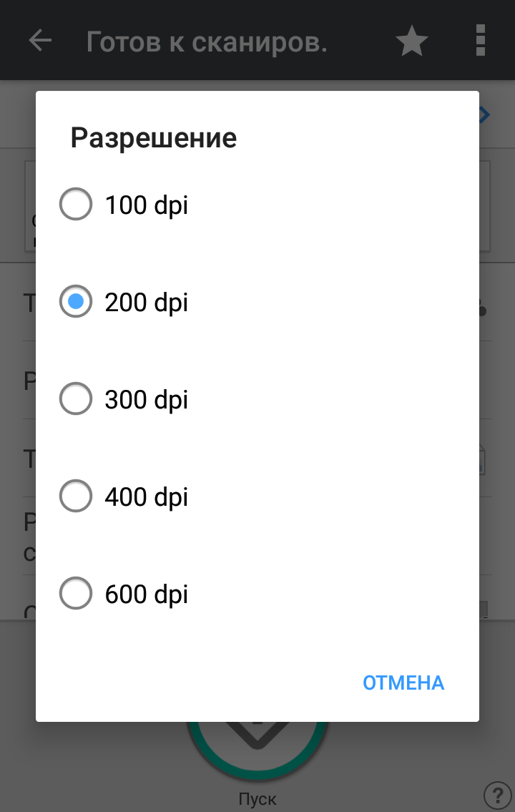Click the "Разрешение" dialog heading
This screenshot has height=812, width=515.
154,137
